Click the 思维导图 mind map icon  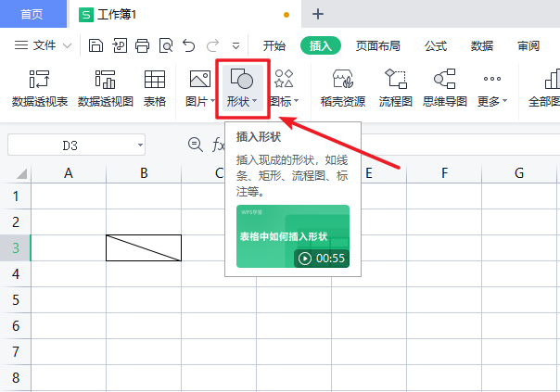[x=444, y=81]
